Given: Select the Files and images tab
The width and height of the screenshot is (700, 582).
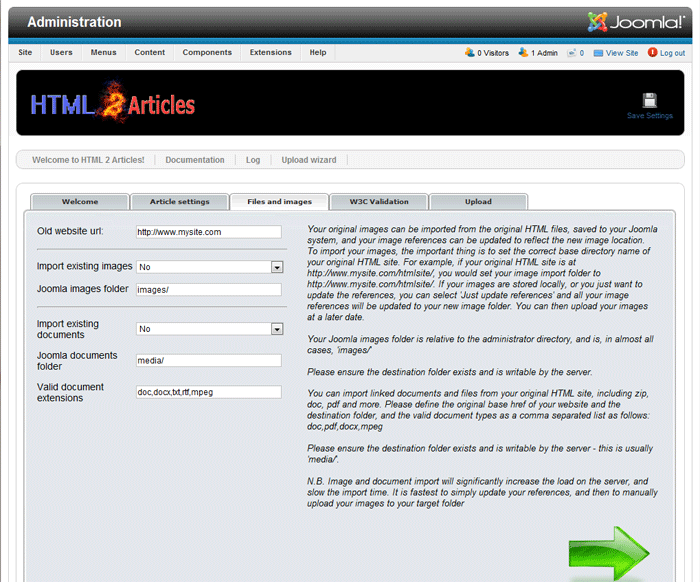Looking at the screenshot, I should [x=279, y=202].
